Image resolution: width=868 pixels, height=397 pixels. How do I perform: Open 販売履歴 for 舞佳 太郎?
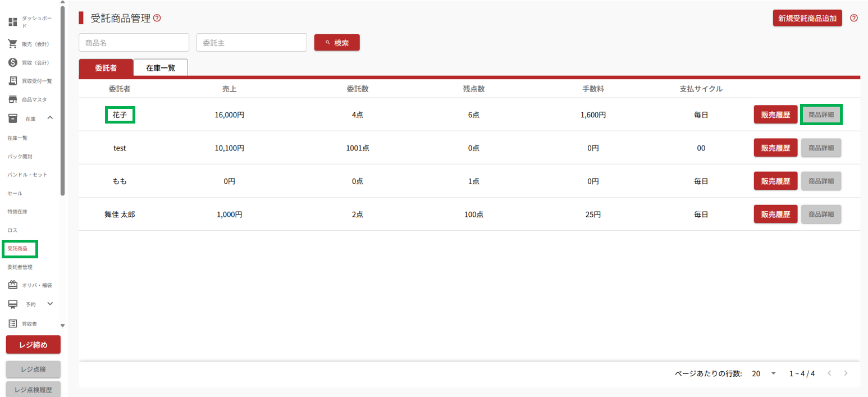click(775, 214)
